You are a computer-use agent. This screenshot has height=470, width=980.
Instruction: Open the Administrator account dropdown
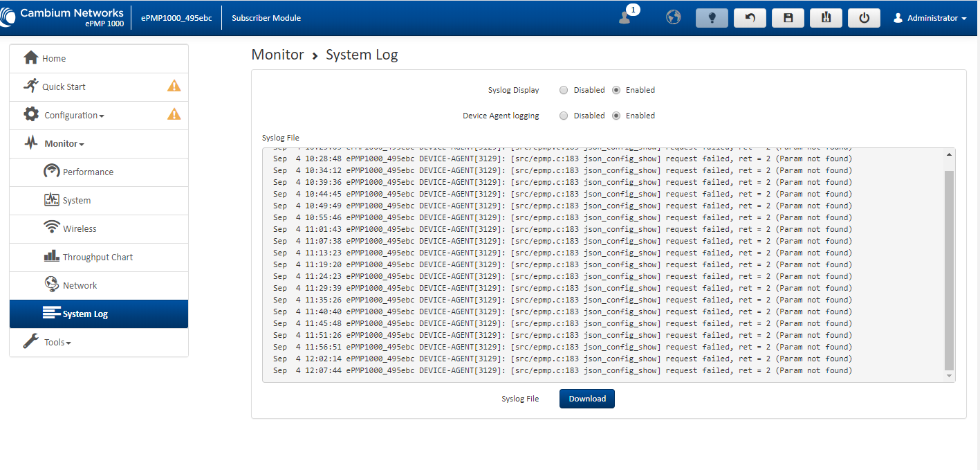pos(931,18)
